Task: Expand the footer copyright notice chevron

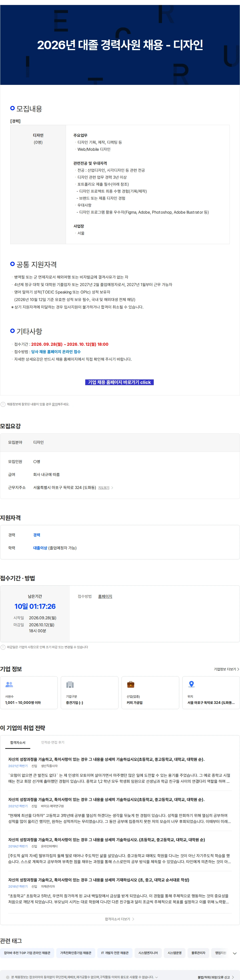Action: 156,977
